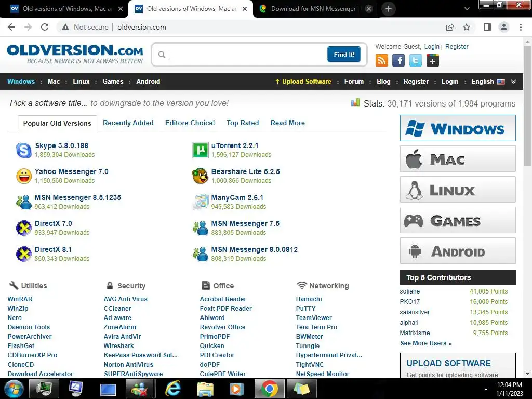Screen dimensions: 532x399
Task: Open the Linux menu item
Action: tap(81, 82)
